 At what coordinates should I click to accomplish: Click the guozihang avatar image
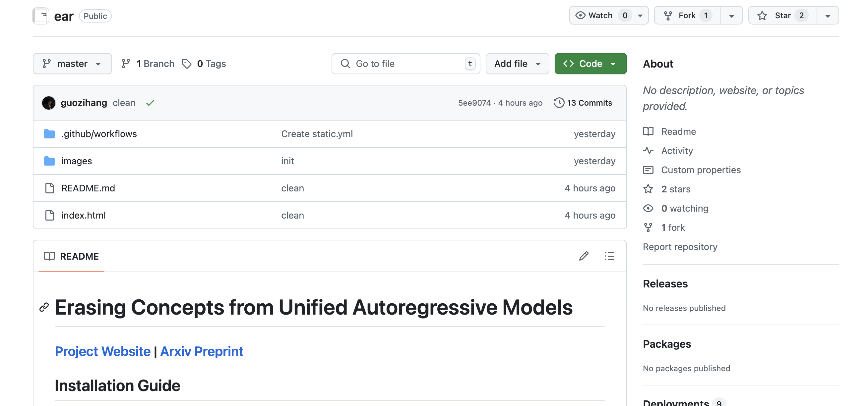48,103
